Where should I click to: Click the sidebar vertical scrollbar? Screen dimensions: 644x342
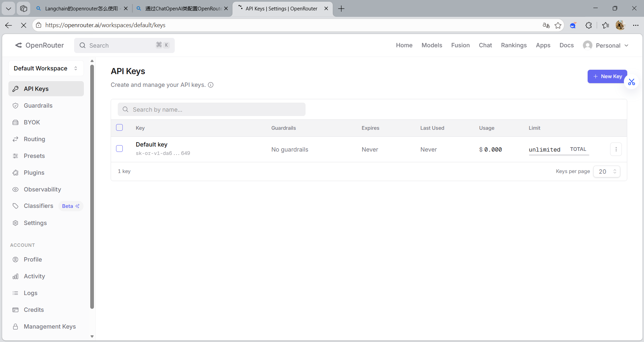point(92,186)
